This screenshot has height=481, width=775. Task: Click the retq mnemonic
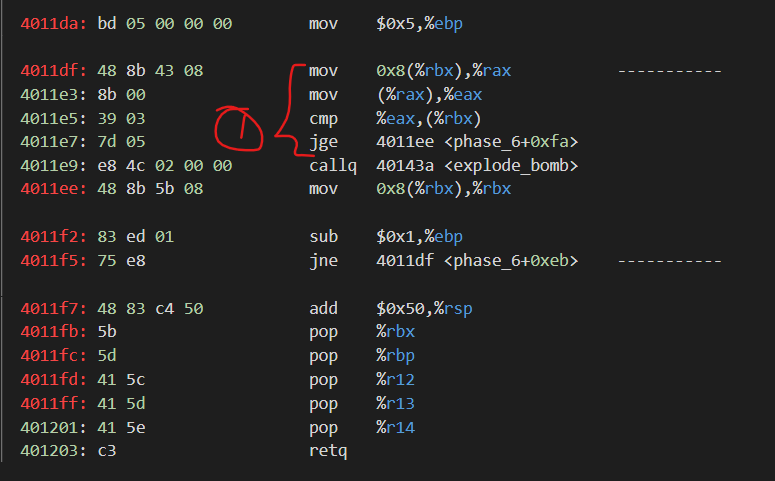328,450
